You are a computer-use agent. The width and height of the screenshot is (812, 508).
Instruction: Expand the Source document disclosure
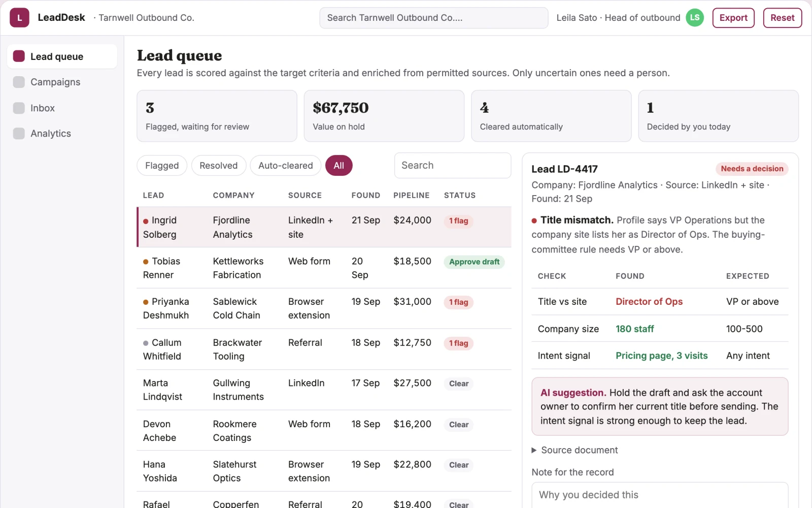574,450
